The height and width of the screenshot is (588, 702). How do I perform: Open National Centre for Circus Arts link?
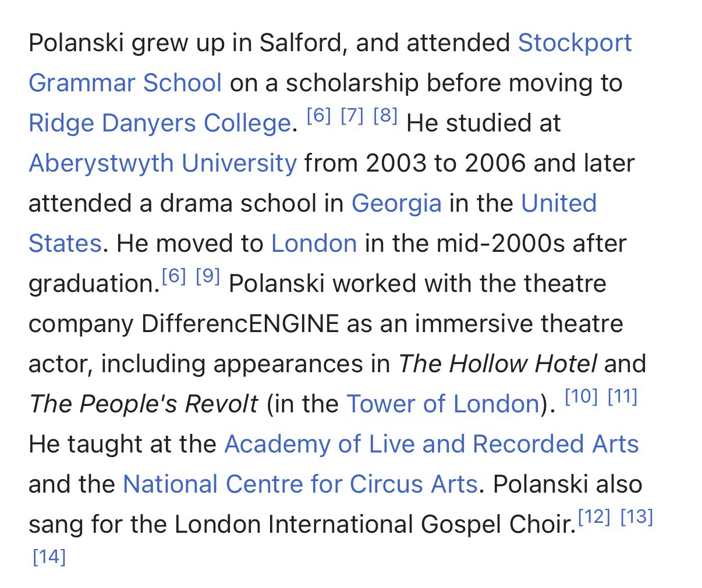pyautogui.click(x=300, y=484)
